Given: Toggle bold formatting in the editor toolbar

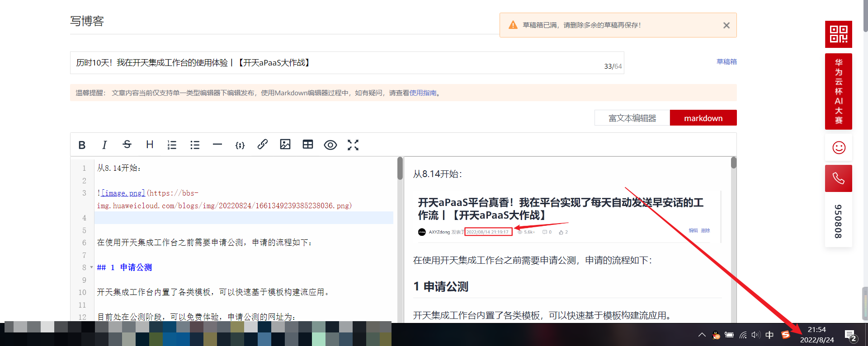Looking at the screenshot, I should [82, 145].
